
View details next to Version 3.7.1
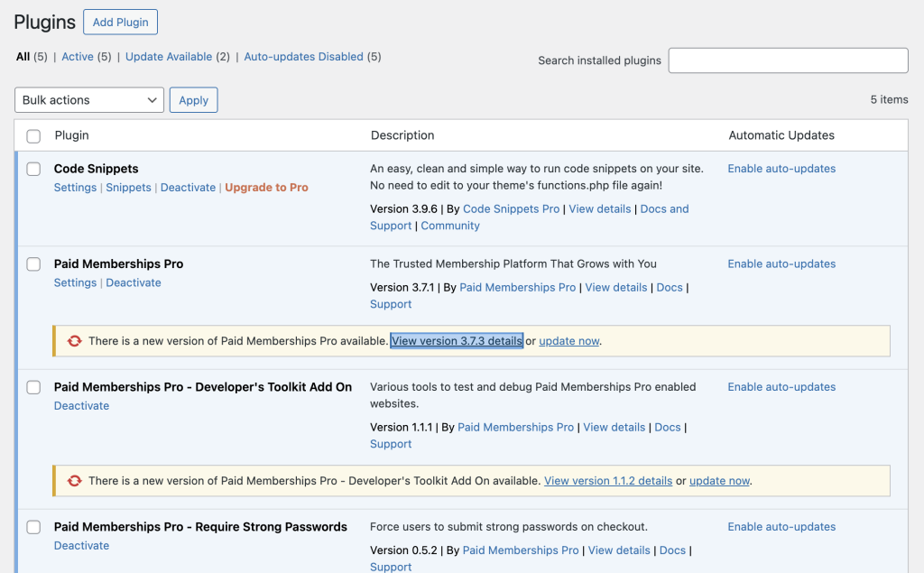tap(615, 288)
